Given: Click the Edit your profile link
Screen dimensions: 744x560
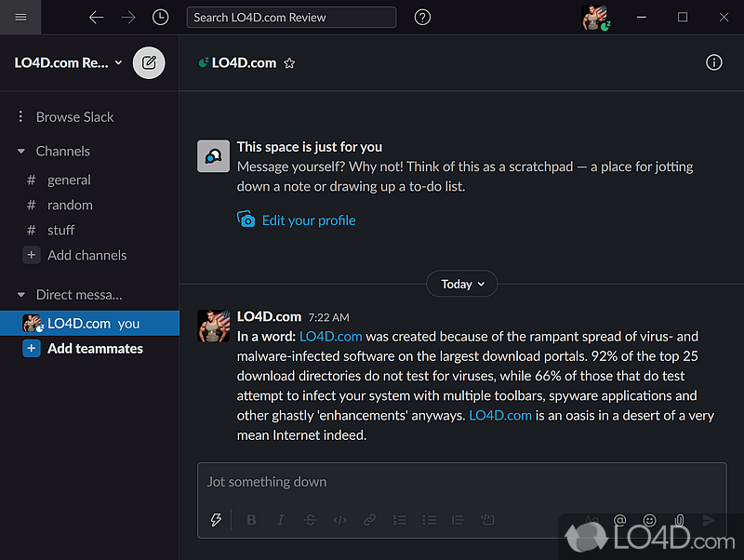Looking at the screenshot, I should (x=309, y=220).
